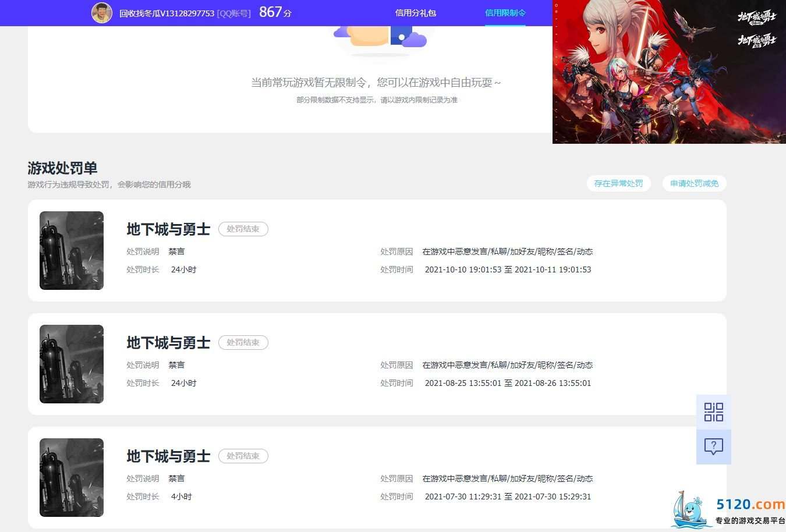Open the game thumbnail for the 2021-08-25 penalty

pos(72,364)
